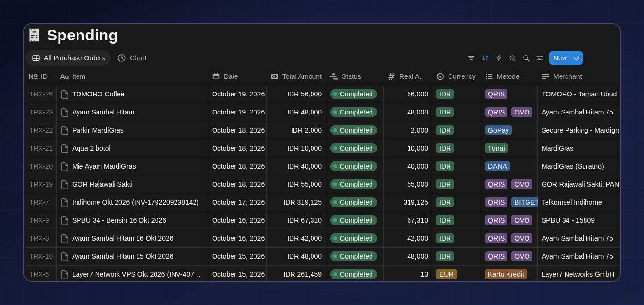Click page icon of Aqua 2 botol row
Viewport: 644px width, 305px height.
click(x=65, y=149)
